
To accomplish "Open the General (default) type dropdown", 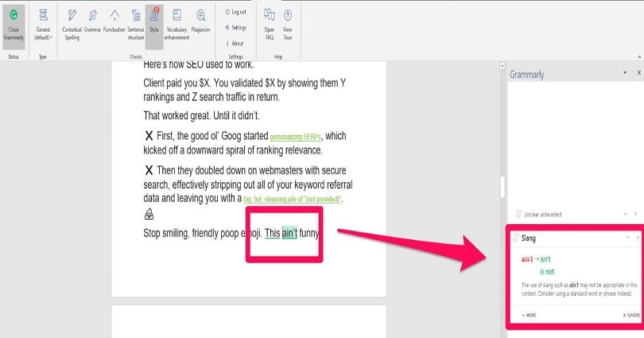I will [43, 27].
